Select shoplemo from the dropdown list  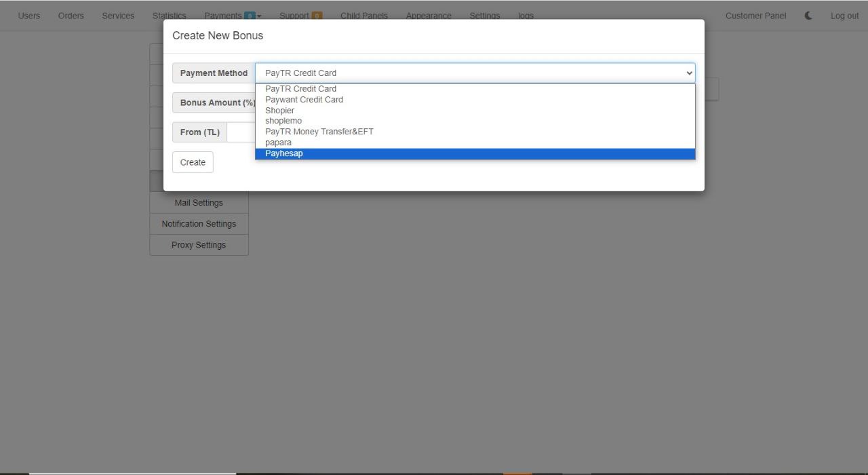pyautogui.click(x=283, y=121)
